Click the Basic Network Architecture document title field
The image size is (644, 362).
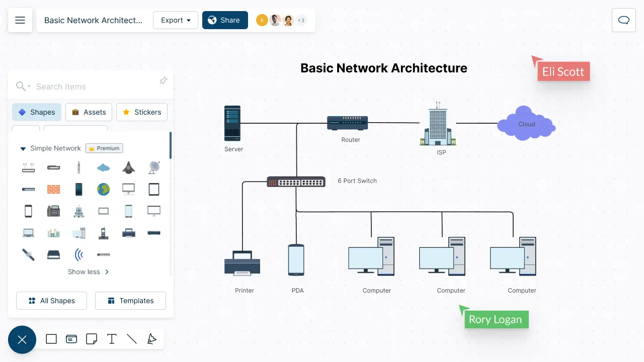tap(94, 20)
